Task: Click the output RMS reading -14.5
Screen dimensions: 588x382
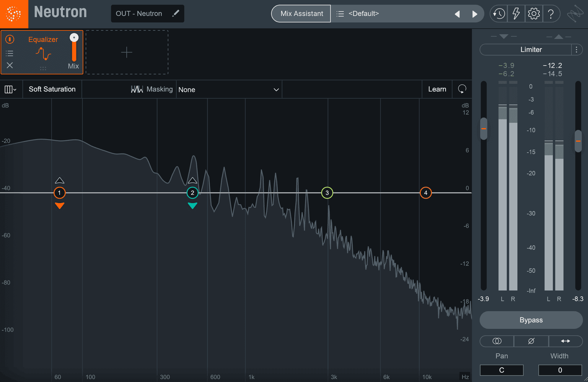Action: click(x=553, y=74)
